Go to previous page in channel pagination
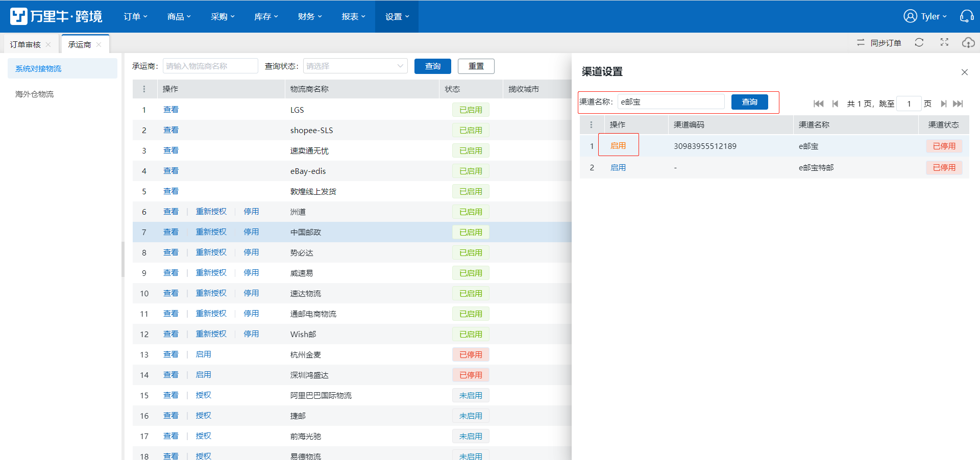The image size is (980, 460). (x=835, y=104)
